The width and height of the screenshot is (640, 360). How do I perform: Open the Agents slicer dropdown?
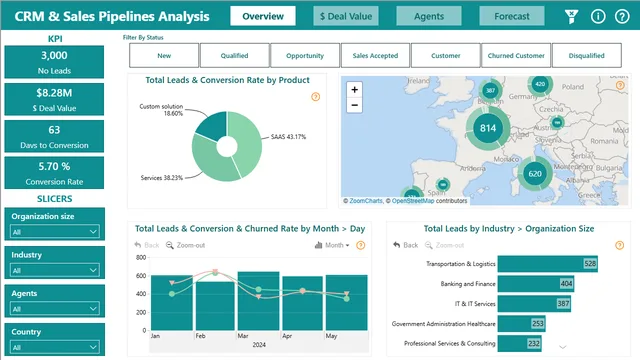coord(54,309)
